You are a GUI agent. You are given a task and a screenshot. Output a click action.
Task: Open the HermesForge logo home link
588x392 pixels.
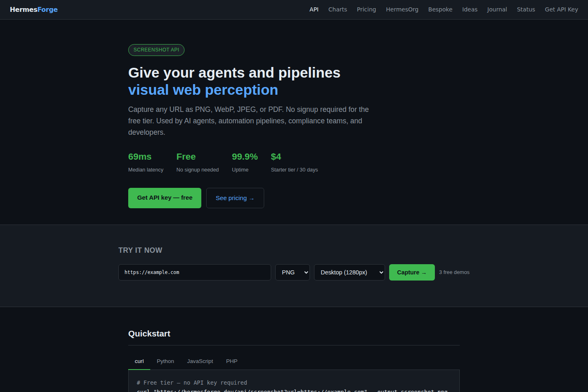pos(34,9)
